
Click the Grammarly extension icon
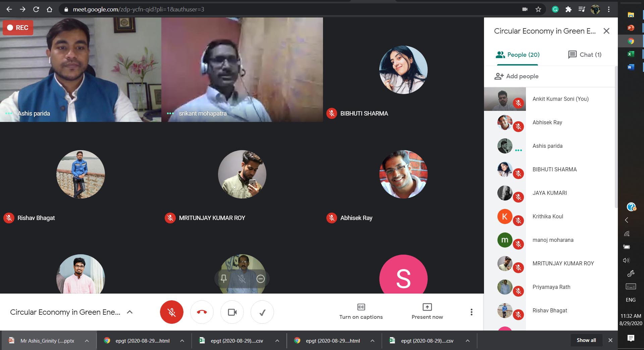[x=555, y=9]
